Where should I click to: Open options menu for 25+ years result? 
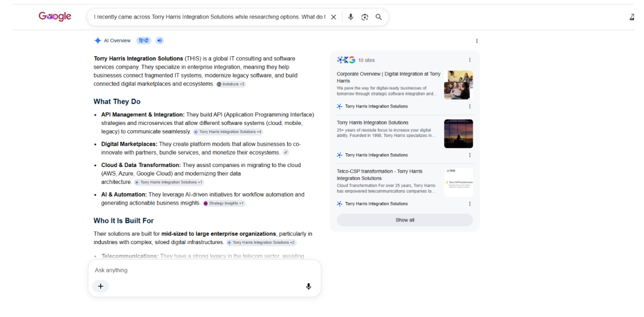[x=470, y=155]
